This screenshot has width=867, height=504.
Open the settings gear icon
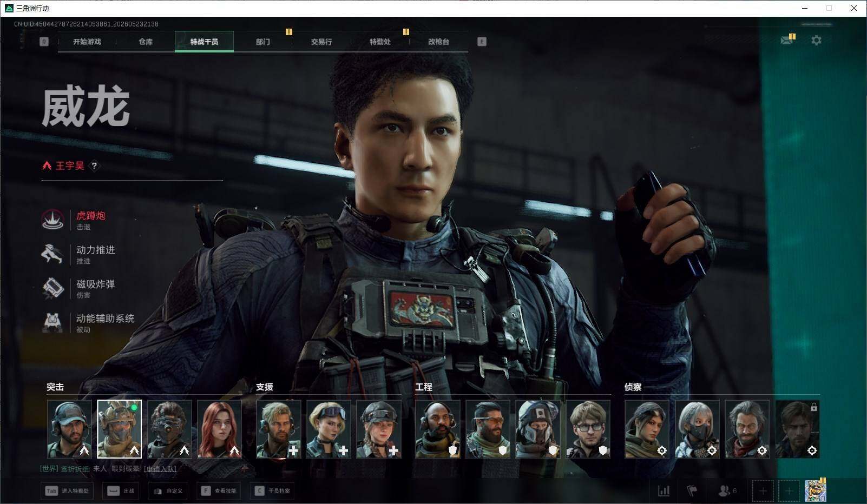pyautogui.click(x=816, y=40)
